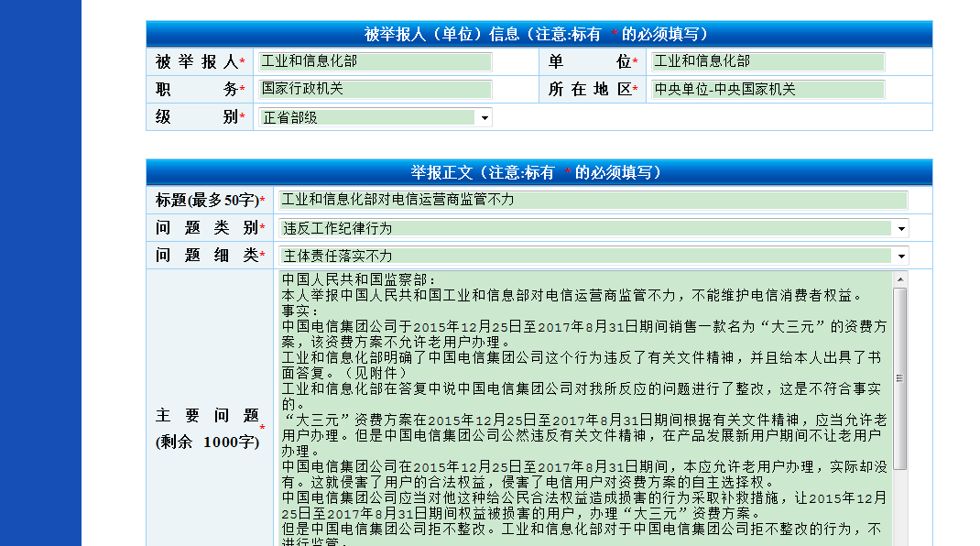Click the 被举报人(单位)信息 section header
Screen dimensions: 980x546
point(539,34)
